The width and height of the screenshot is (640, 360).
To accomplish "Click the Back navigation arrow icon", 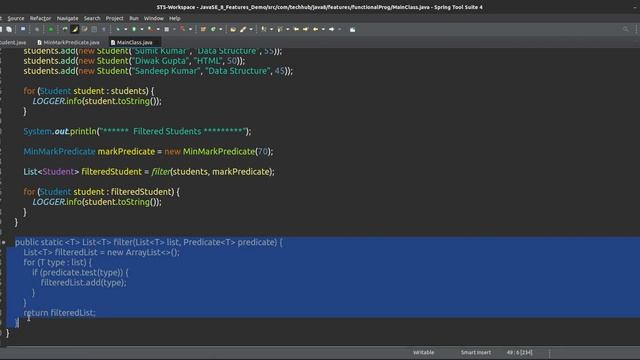I will (315, 29).
